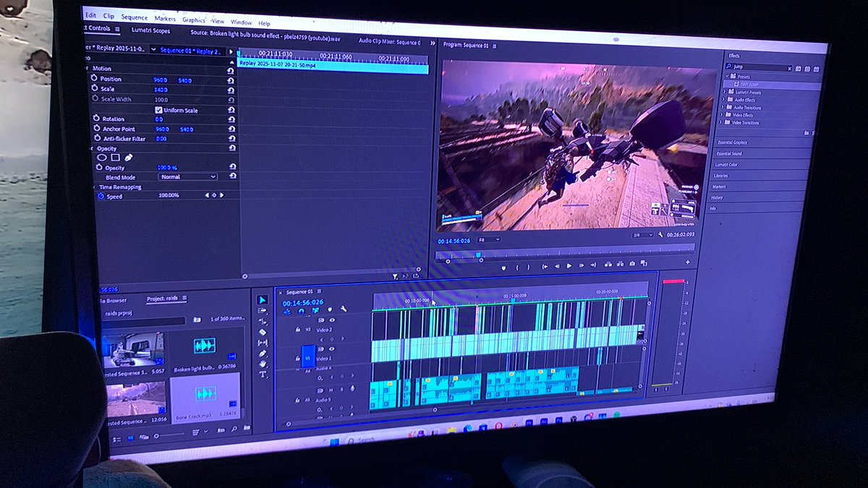
Task: Open the Fit zoom level dropdown
Action: click(x=489, y=239)
